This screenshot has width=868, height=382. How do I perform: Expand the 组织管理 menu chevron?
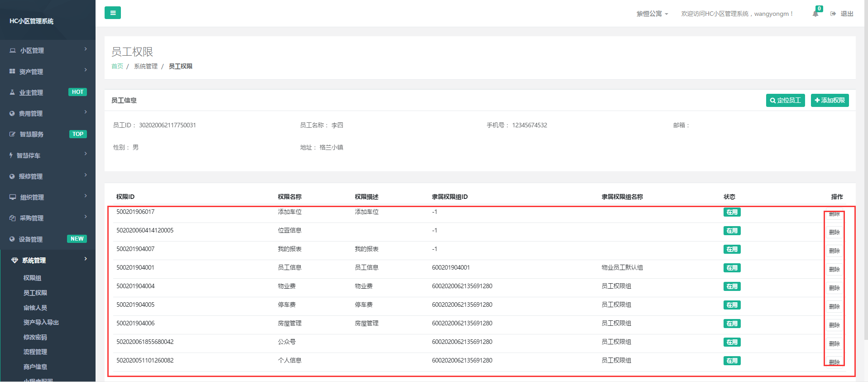tap(86, 196)
